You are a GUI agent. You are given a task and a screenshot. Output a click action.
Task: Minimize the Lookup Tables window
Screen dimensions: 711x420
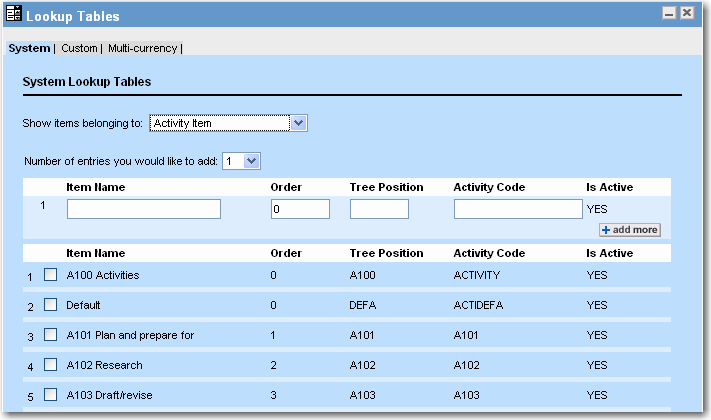coord(669,13)
